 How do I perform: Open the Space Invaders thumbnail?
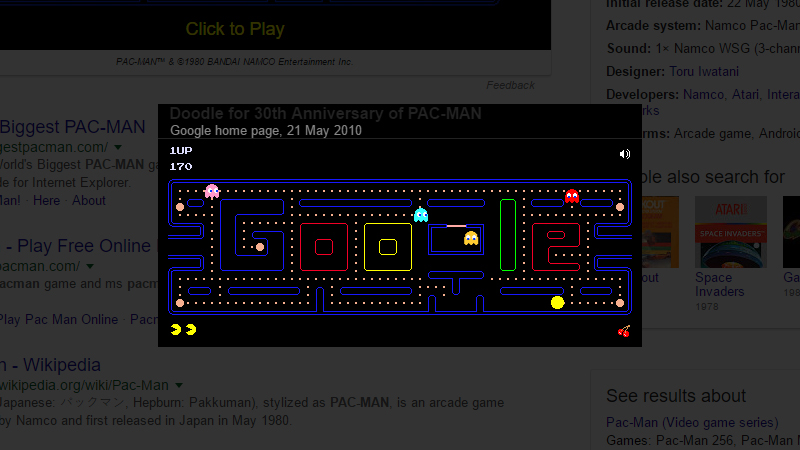[x=731, y=232]
